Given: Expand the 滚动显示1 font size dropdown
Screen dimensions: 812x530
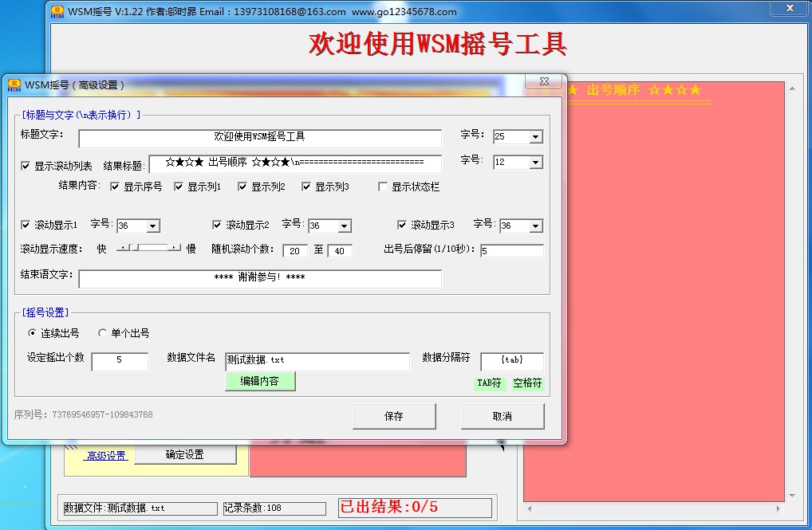Looking at the screenshot, I should tap(152, 226).
